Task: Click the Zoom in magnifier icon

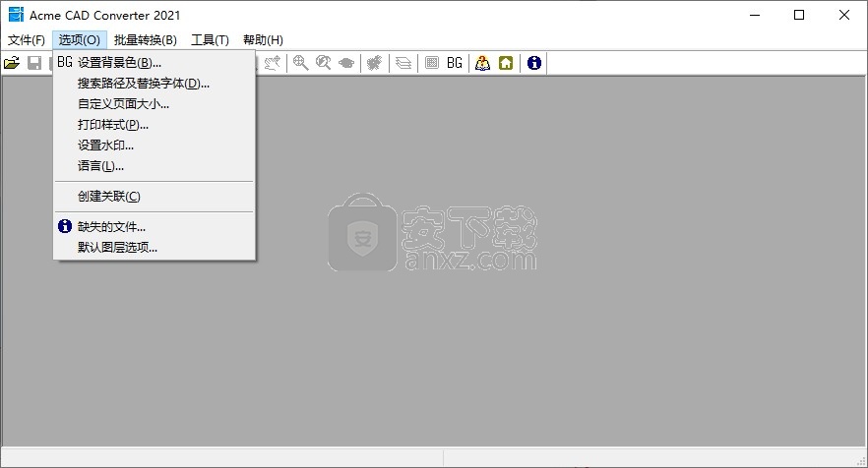Action: (300, 63)
